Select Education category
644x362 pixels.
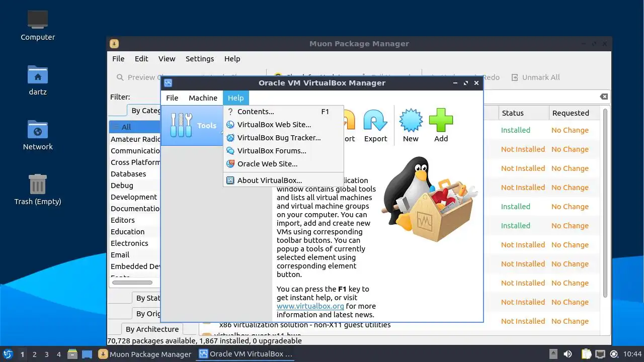point(135,232)
